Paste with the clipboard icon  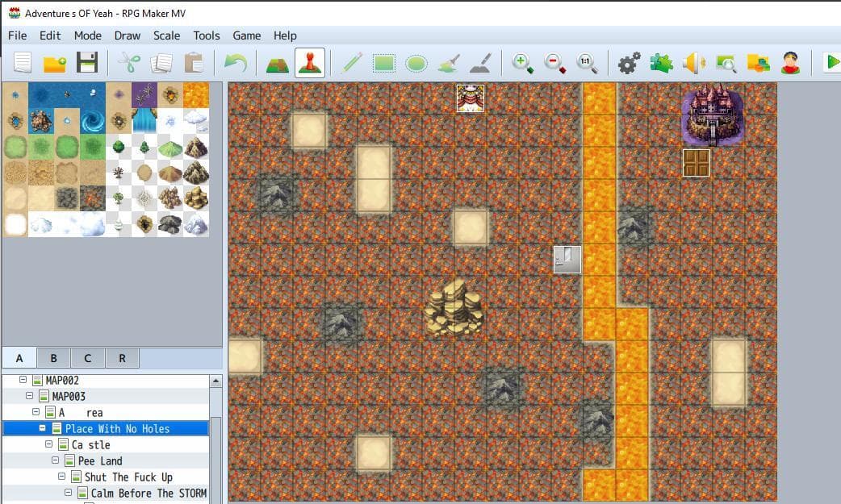pos(194,63)
